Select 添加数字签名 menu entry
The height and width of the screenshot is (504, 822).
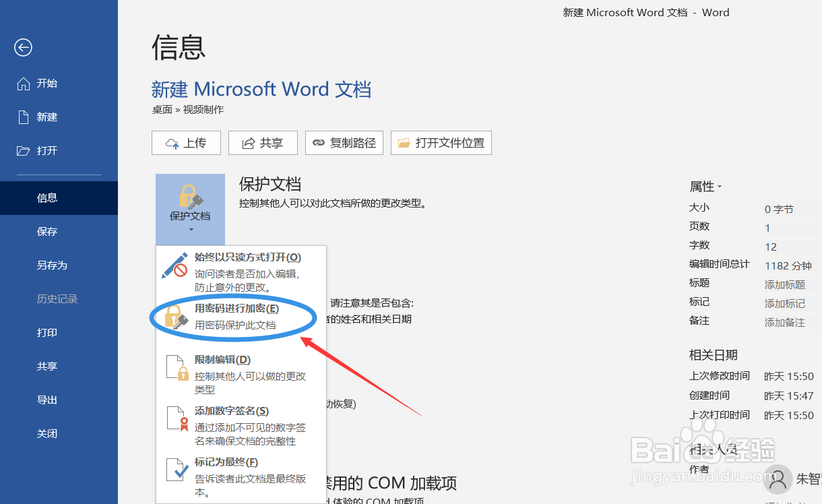tap(241, 425)
